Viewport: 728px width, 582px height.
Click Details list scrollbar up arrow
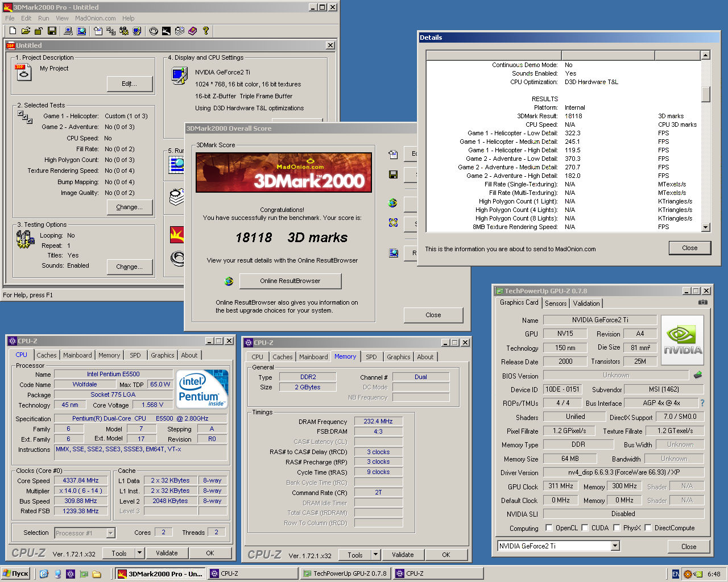[x=705, y=55]
